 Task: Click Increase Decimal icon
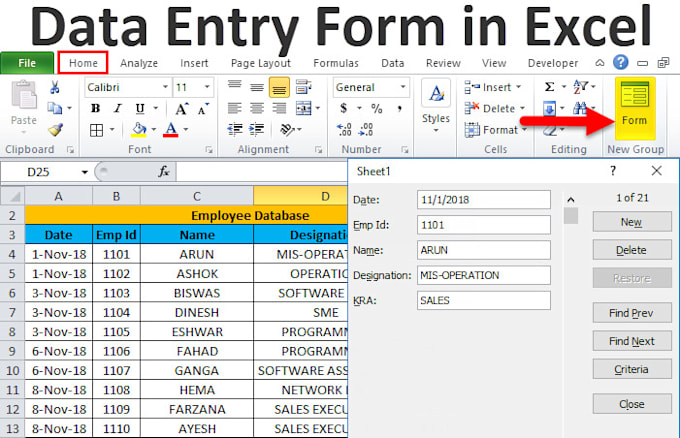tap(344, 129)
